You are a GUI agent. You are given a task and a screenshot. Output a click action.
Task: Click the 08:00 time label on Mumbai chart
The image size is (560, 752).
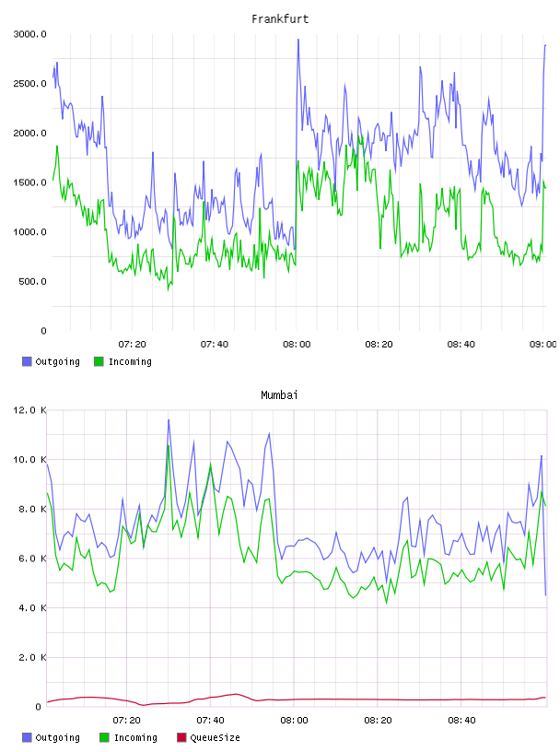click(294, 721)
